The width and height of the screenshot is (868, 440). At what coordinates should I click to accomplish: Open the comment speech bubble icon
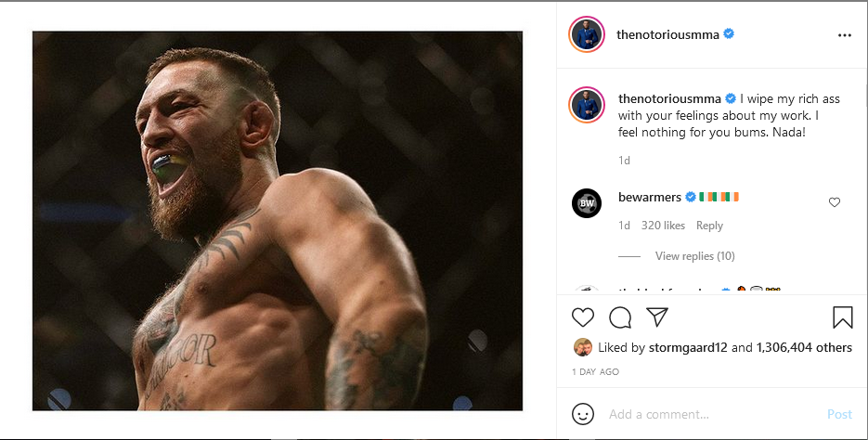[x=620, y=317]
